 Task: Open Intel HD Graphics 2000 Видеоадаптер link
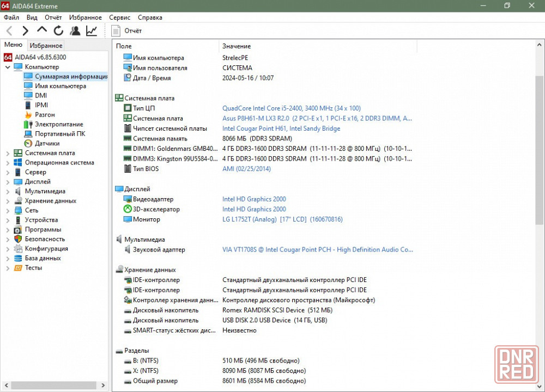(x=254, y=199)
